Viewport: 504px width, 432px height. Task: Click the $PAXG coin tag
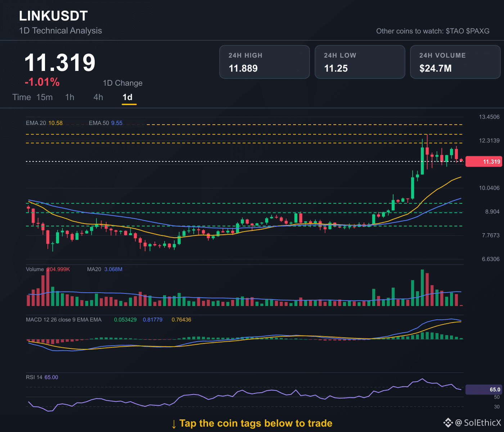tap(478, 31)
